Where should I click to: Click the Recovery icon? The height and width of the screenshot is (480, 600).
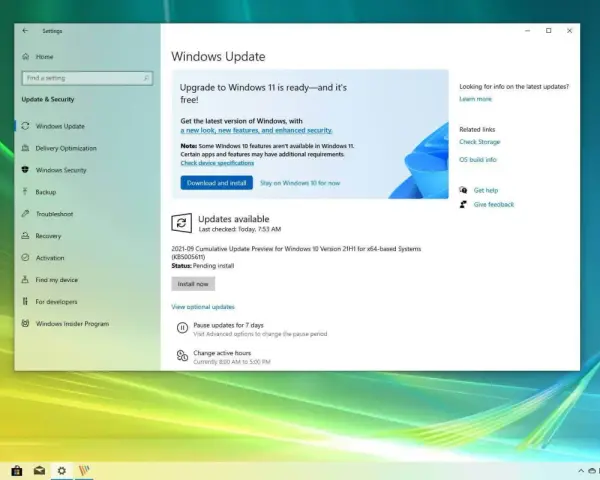pos(25,235)
